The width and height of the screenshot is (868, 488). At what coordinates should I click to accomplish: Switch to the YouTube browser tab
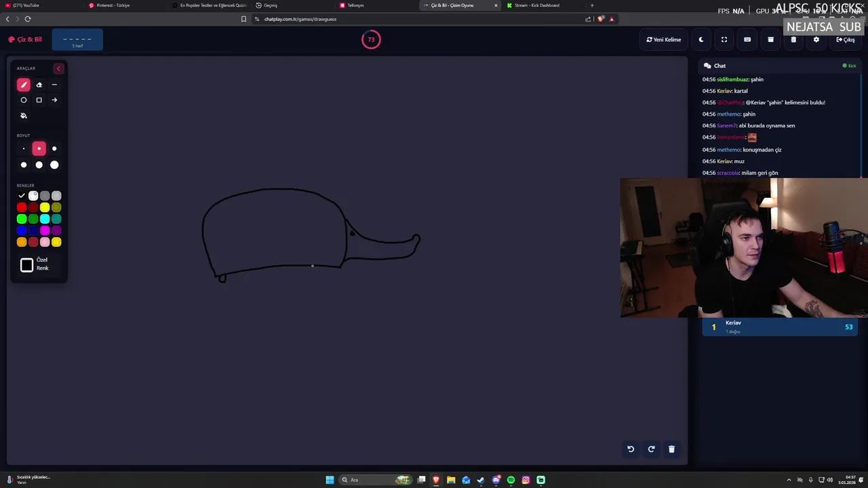pos(41,5)
